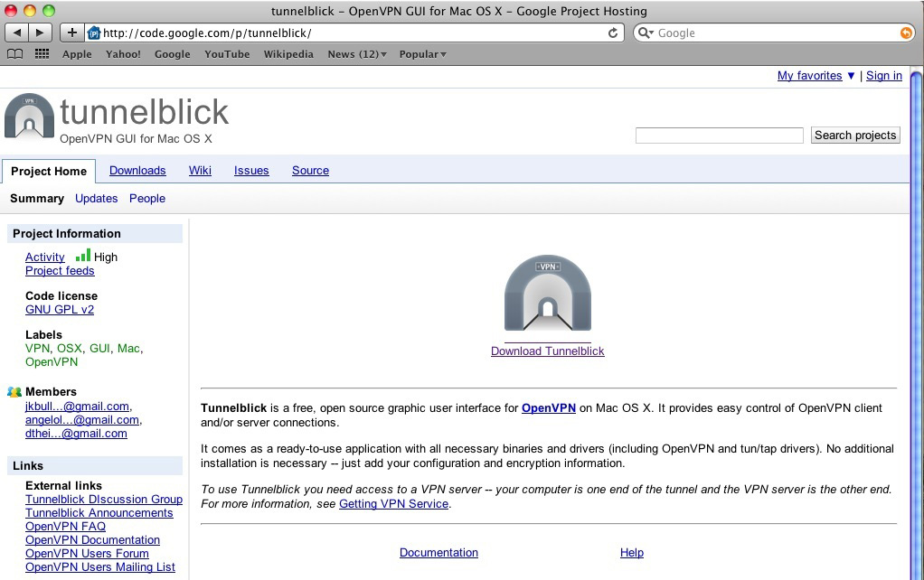Viewport: 924px width, 580px height.
Task: Open the Source tab
Action: pyautogui.click(x=310, y=170)
